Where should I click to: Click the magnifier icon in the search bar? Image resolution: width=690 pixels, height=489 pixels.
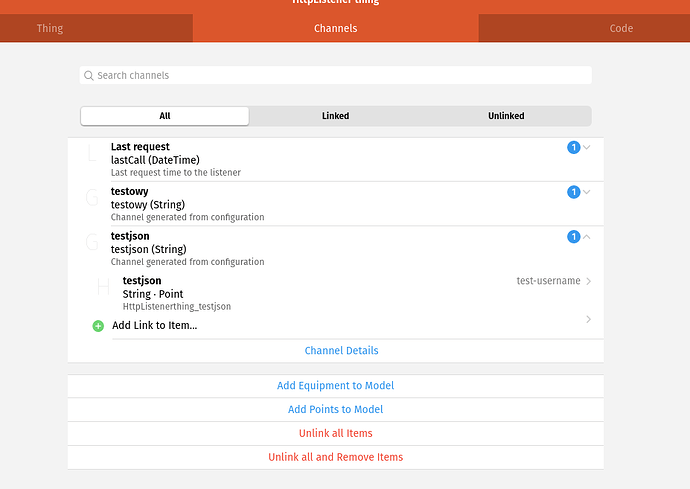[89, 76]
